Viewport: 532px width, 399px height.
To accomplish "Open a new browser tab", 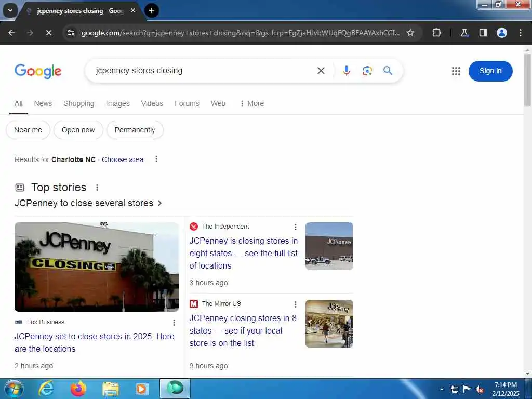I will pos(152,10).
